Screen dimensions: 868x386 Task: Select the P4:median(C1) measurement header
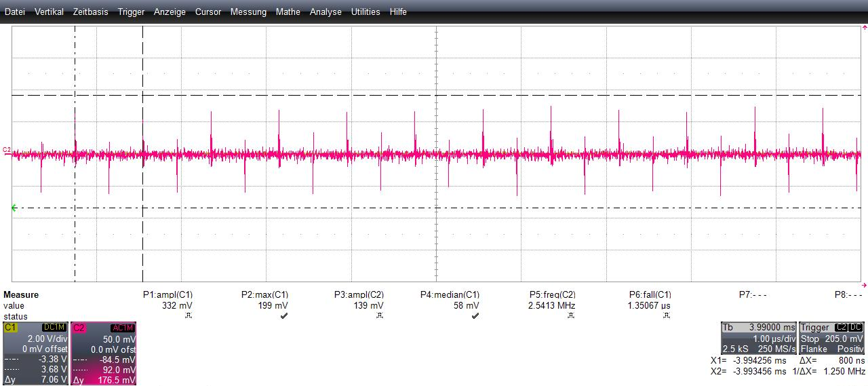point(450,295)
